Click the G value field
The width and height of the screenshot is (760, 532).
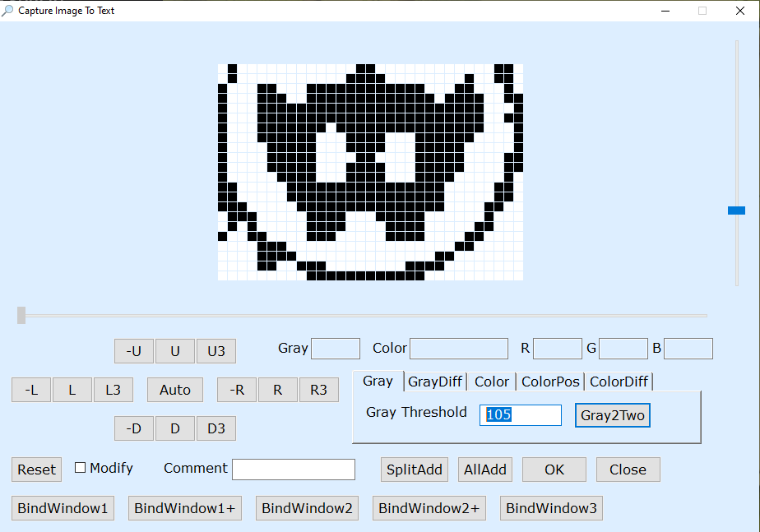click(x=623, y=349)
